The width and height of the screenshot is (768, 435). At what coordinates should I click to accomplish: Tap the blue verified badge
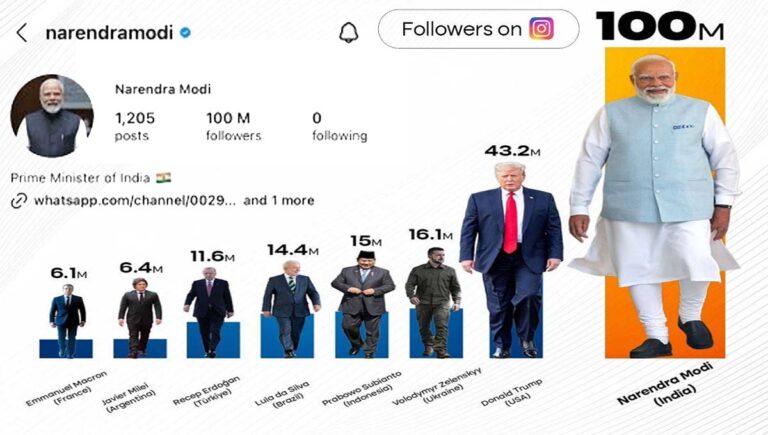pyautogui.click(x=186, y=32)
